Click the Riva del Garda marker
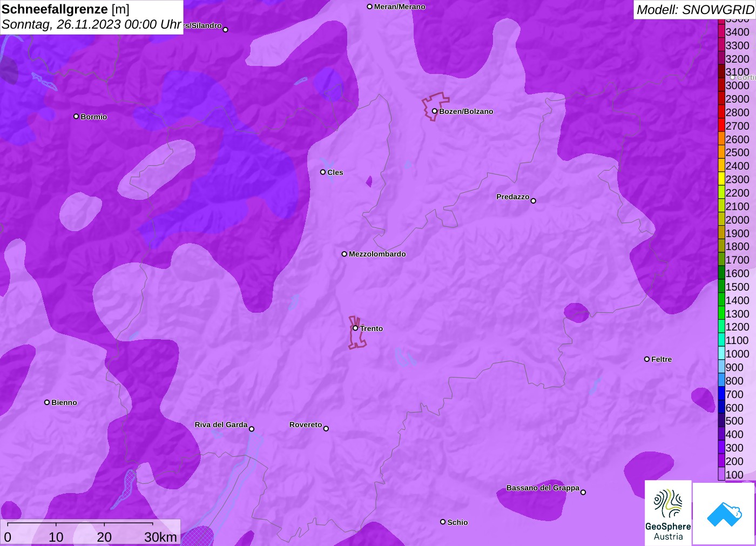Viewport: 756px width, 546px height. 252,429
